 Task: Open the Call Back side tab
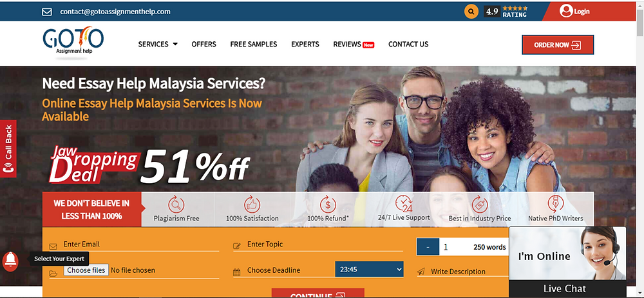pyautogui.click(x=8, y=148)
